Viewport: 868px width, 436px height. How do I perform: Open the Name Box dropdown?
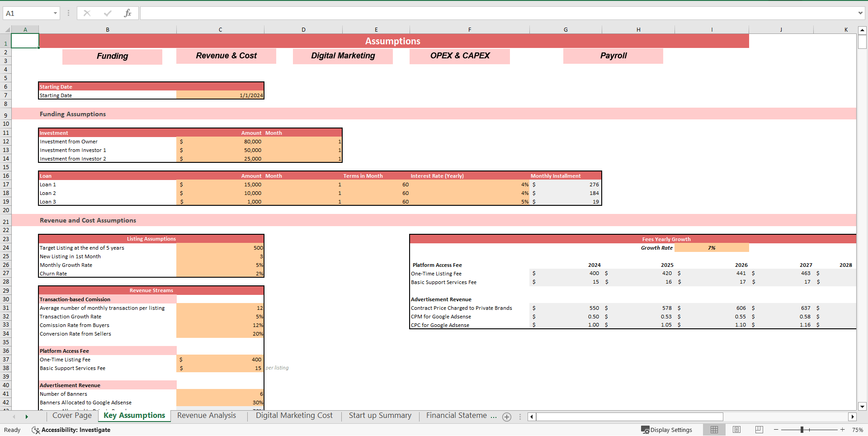56,13
